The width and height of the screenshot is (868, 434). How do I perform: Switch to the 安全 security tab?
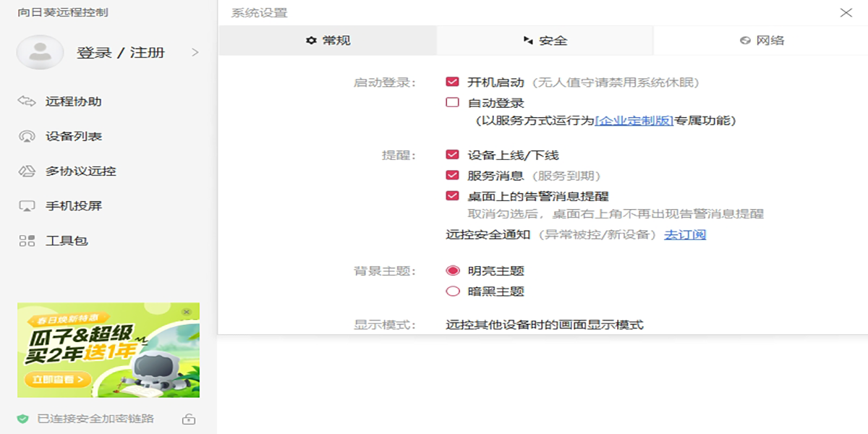pos(545,41)
